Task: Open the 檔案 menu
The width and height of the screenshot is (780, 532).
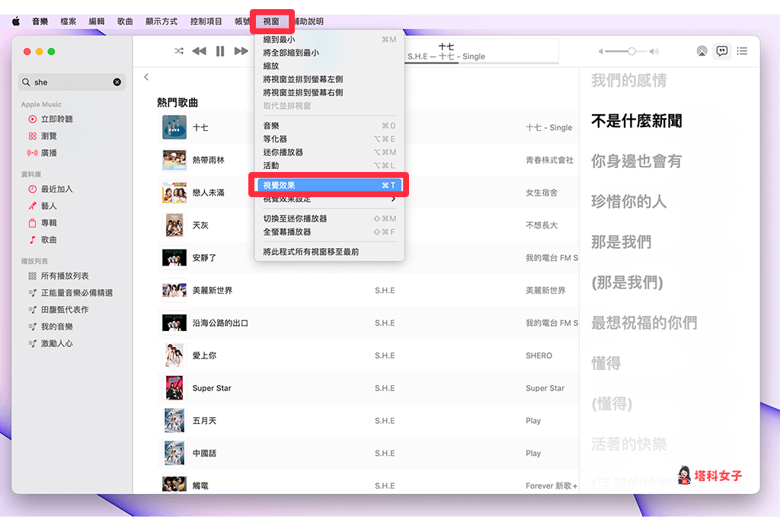Action: [68, 21]
